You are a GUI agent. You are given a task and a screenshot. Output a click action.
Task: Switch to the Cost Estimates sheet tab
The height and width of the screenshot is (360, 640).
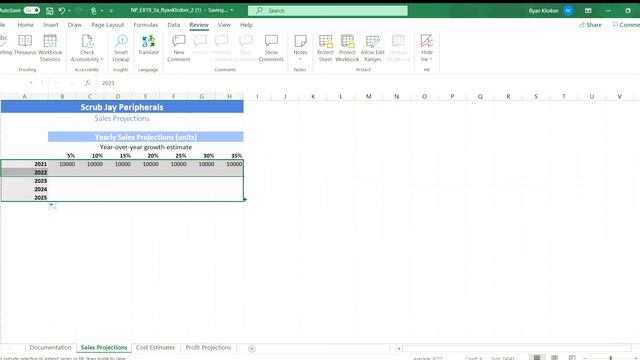tap(155, 347)
